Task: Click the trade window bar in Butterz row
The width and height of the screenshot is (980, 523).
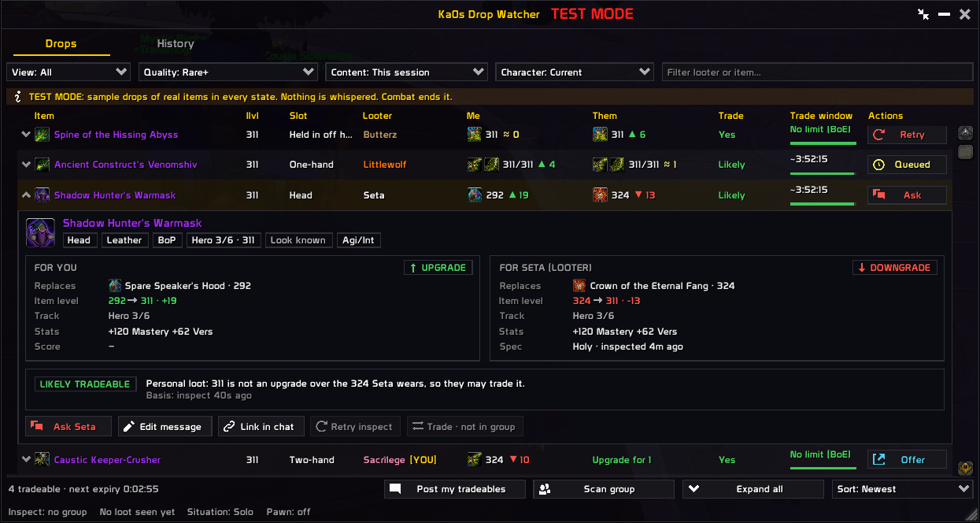Action: pos(822,143)
